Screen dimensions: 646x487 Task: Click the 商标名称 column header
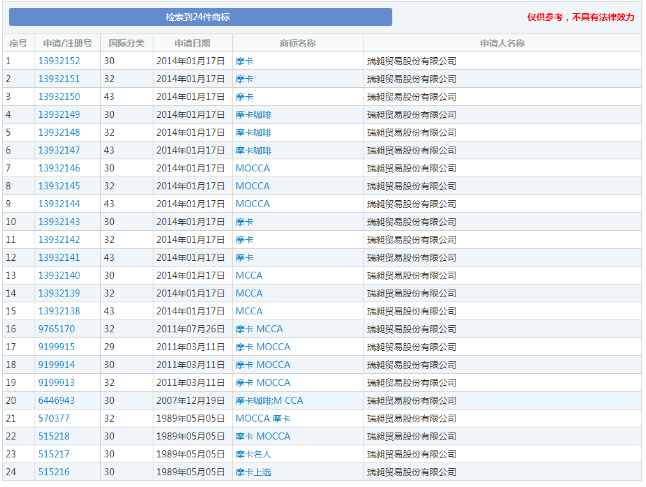tap(297, 43)
